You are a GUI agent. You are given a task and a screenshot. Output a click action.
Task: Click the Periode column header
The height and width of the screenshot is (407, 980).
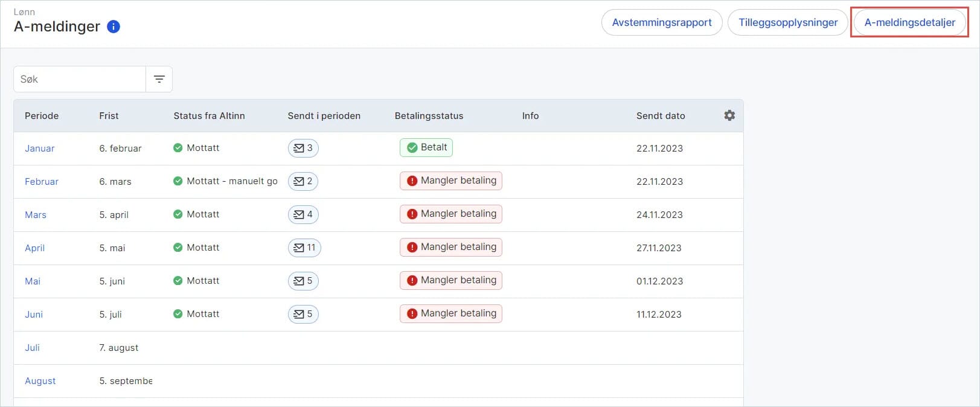[42, 116]
